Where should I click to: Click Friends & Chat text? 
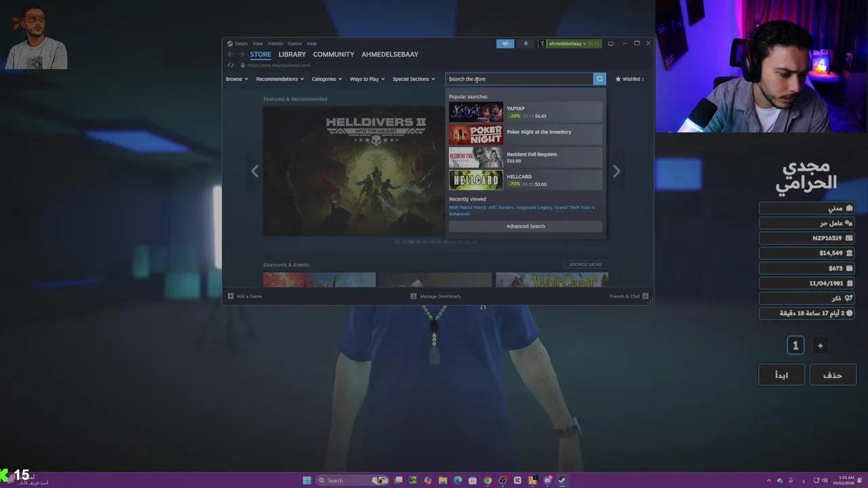pos(625,296)
